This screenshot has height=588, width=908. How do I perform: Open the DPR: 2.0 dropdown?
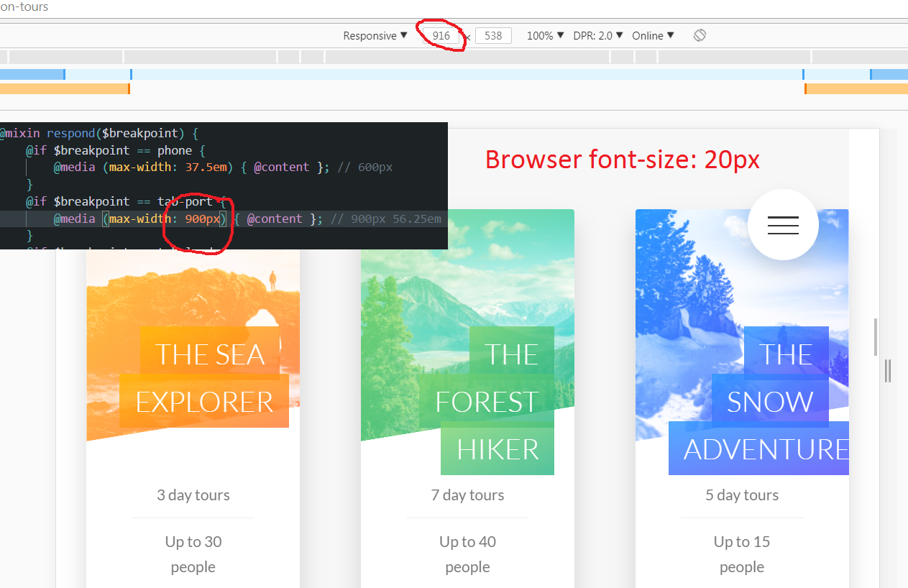pyautogui.click(x=598, y=35)
